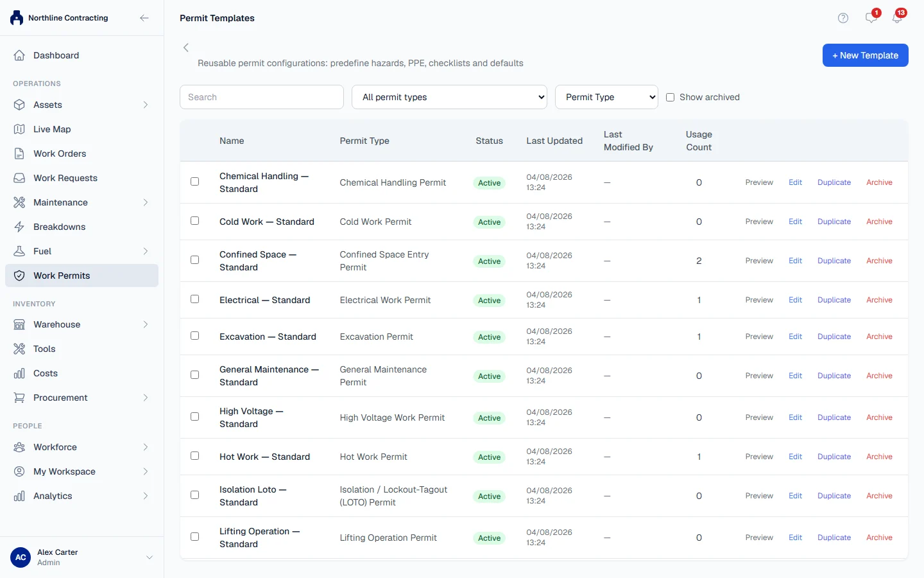Open the chat messages icon with badge

pyautogui.click(x=871, y=17)
